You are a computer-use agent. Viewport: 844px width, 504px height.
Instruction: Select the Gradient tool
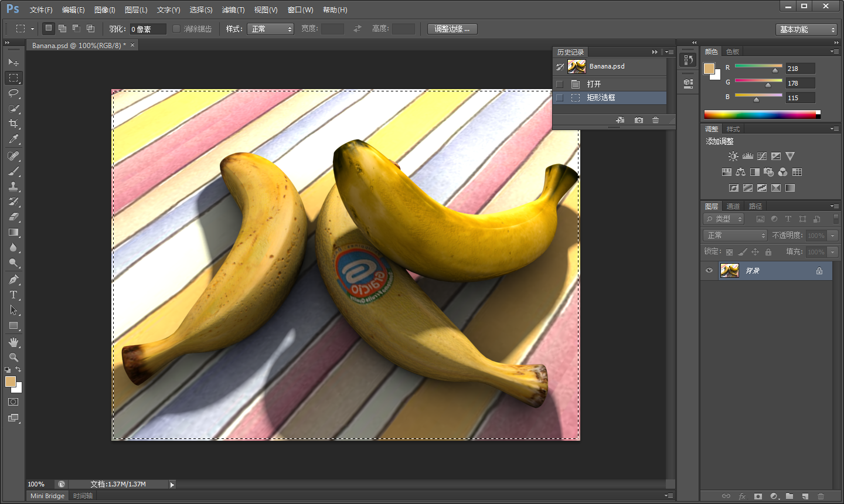(x=13, y=232)
